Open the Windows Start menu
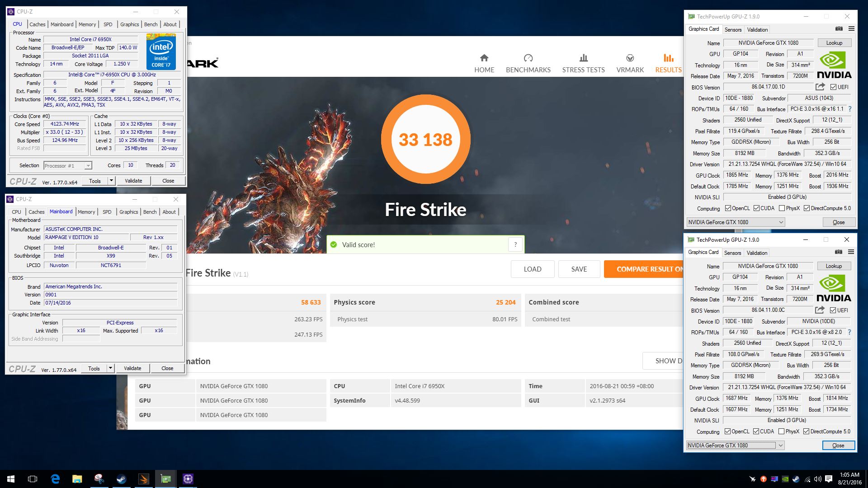868x488 pixels. click(x=11, y=479)
